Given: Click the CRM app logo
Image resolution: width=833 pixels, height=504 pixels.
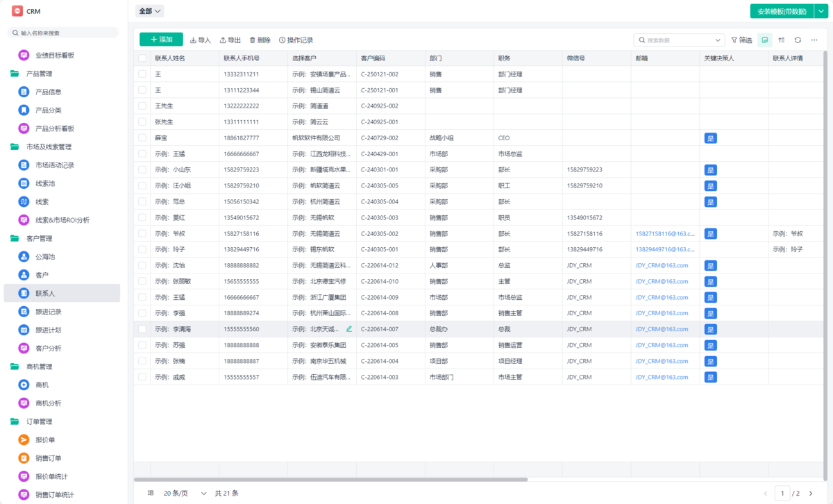Looking at the screenshot, I should [17, 11].
